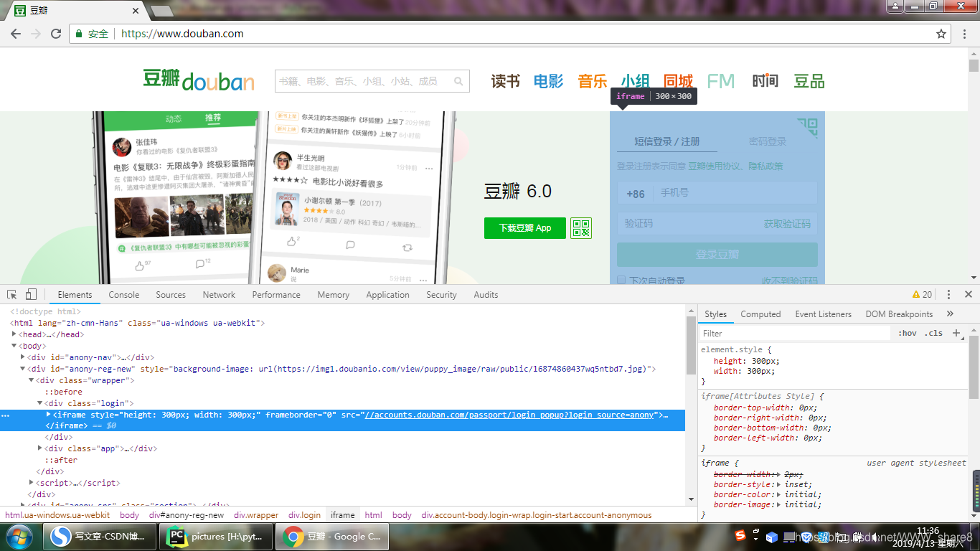Open the 电影 navigation link
980x551 pixels.
coord(549,81)
